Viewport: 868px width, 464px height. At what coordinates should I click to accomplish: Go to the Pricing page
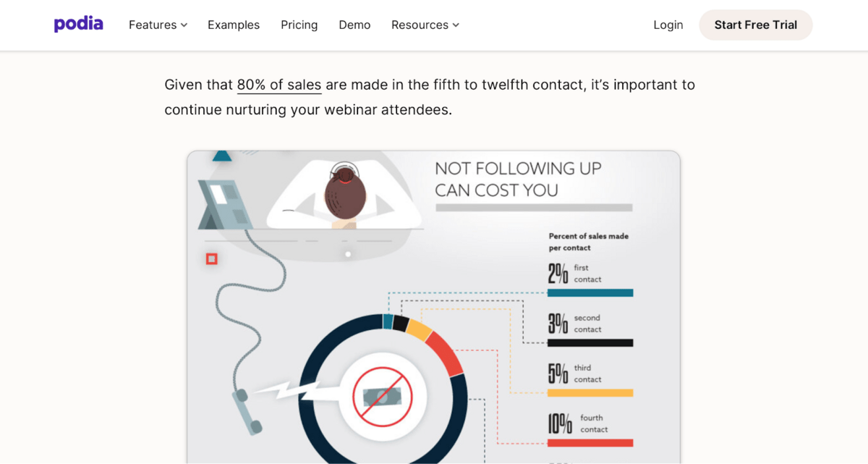tap(299, 25)
